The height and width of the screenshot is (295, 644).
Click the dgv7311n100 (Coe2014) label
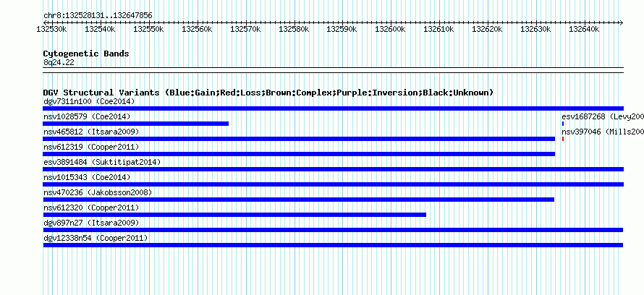coord(89,101)
